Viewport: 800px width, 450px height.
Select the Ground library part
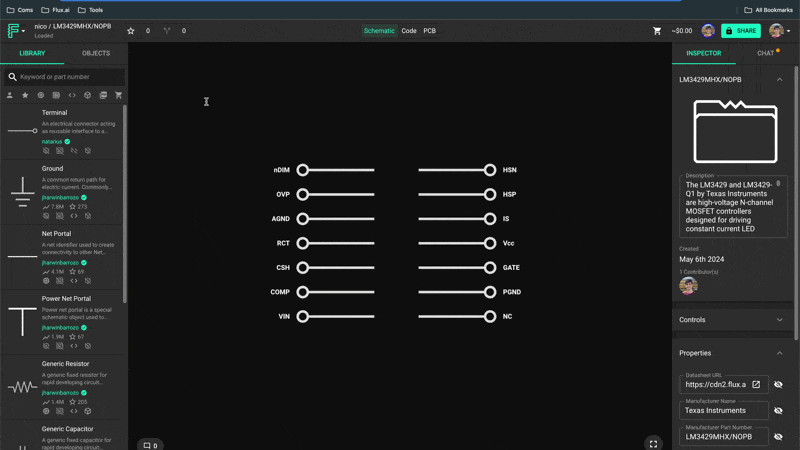(62, 192)
